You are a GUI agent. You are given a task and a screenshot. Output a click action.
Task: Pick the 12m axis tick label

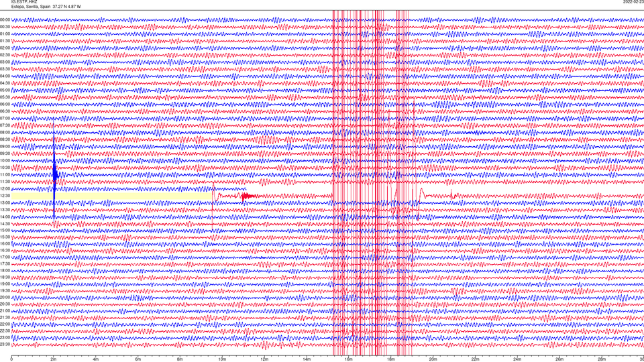[264, 359]
